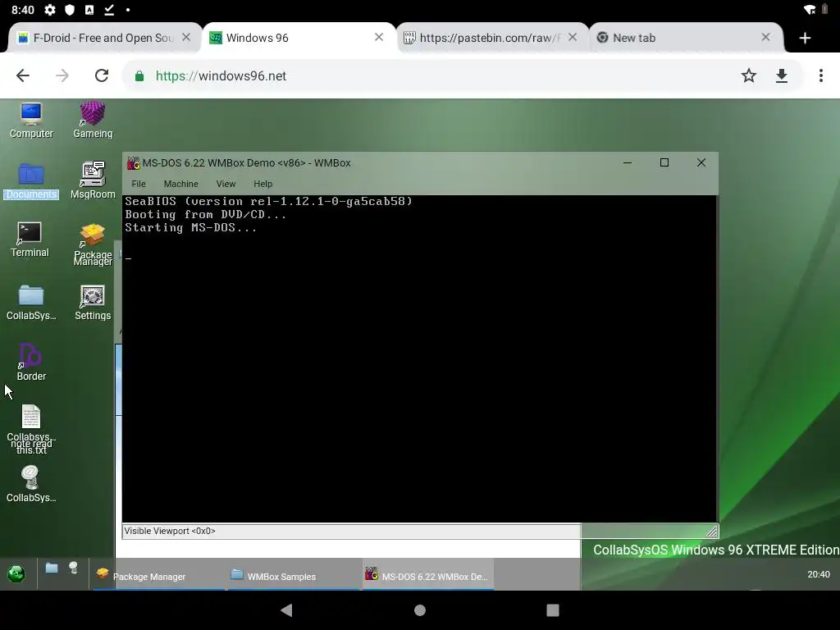This screenshot has height=630, width=840.
Task: Switch to F-Droid browser tab
Action: click(103, 38)
